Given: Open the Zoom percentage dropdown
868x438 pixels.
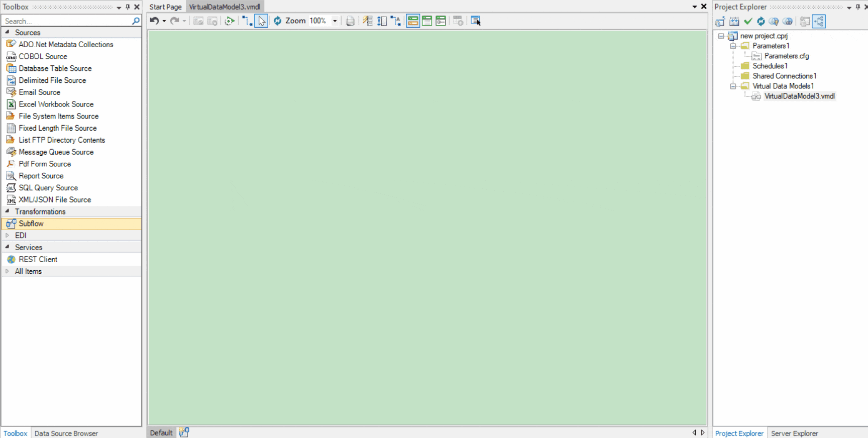Looking at the screenshot, I should point(335,21).
